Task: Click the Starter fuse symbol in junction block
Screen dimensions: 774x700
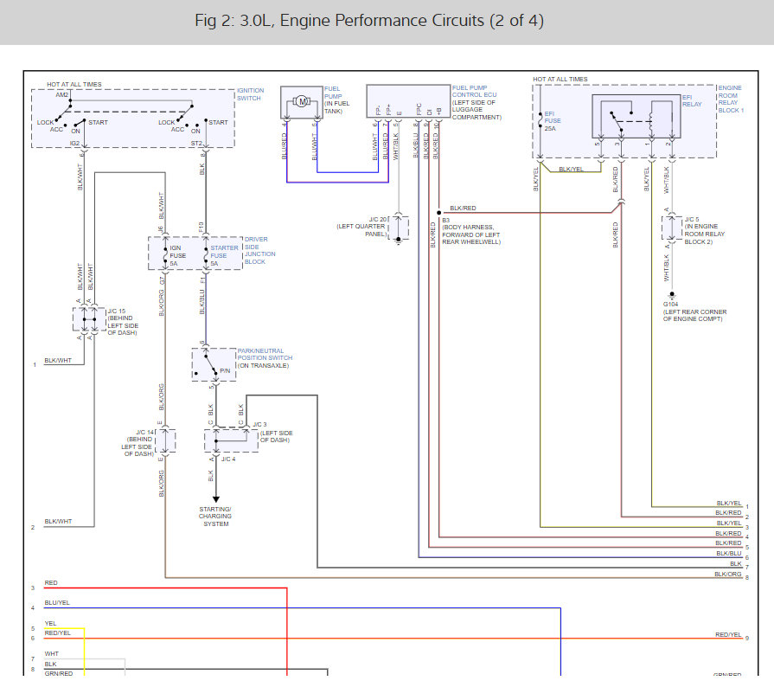Action: (206, 254)
